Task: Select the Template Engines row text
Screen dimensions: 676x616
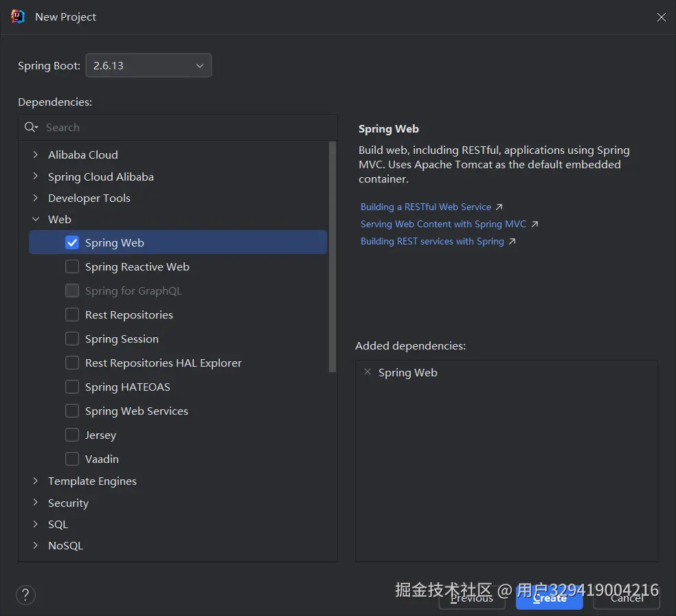Action: click(x=92, y=481)
